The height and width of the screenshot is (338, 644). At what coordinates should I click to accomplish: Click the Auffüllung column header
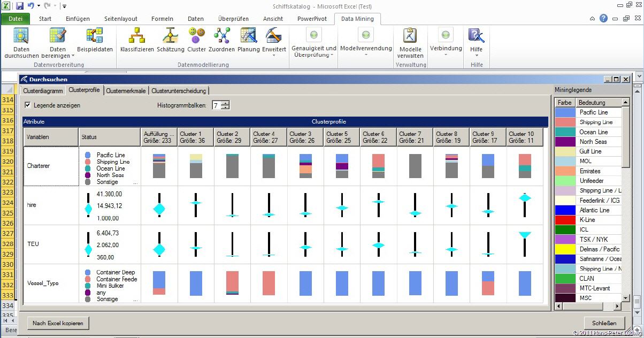point(159,137)
